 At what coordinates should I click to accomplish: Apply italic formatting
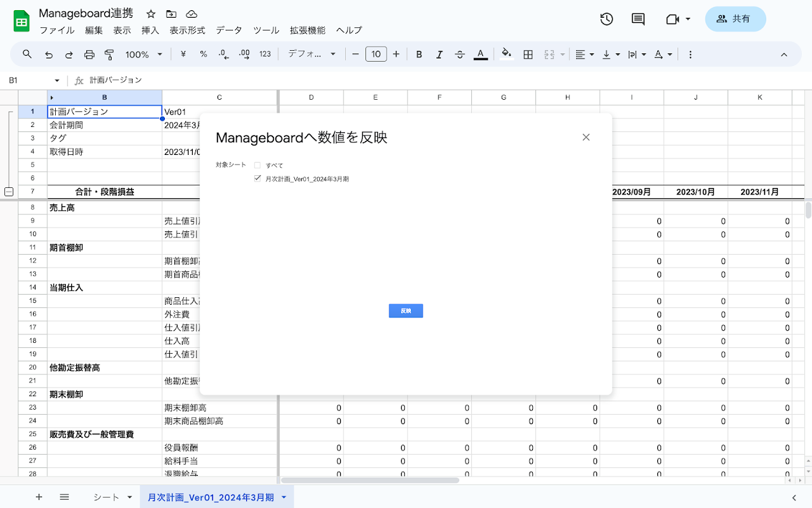(440, 55)
